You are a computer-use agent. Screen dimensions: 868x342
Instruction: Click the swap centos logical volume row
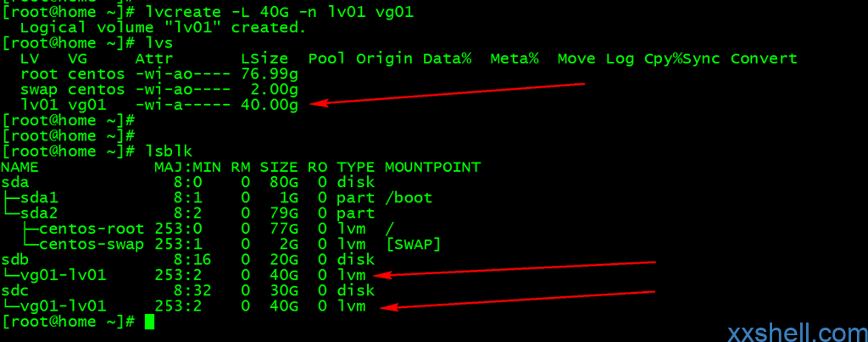(x=159, y=89)
